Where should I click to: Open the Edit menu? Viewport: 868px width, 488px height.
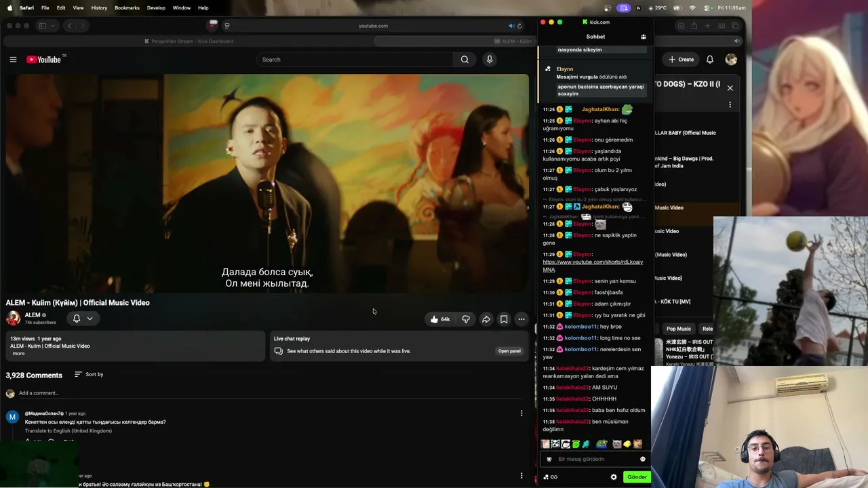pyautogui.click(x=61, y=7)
